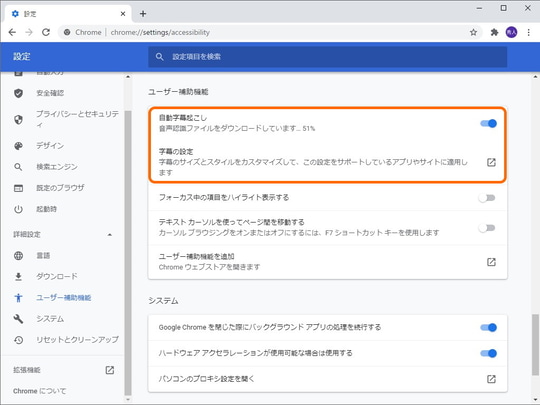Screen dimensions: 540x405
Task: Toggle テキスト カーソル page navigation switch
Action: tap(487, 228)
